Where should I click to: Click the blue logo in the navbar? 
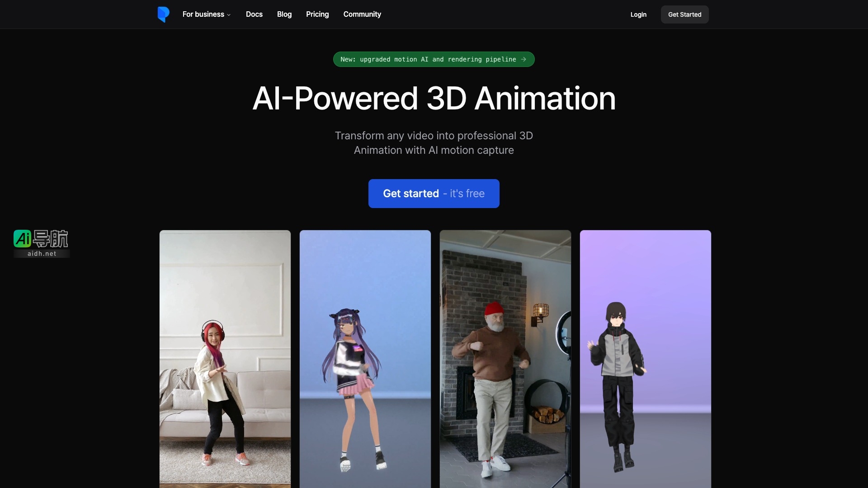tap(163, 14)
